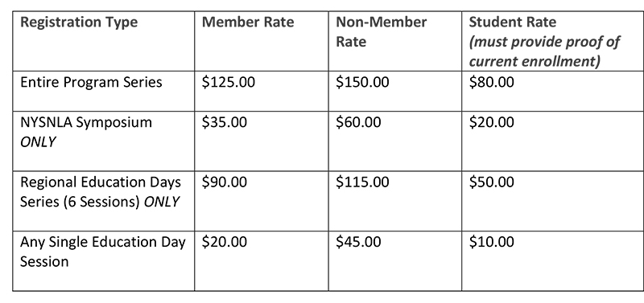Select the $115.00 non-member rate
This screenshot has height=303, width=644.
(x=362, y=182)
